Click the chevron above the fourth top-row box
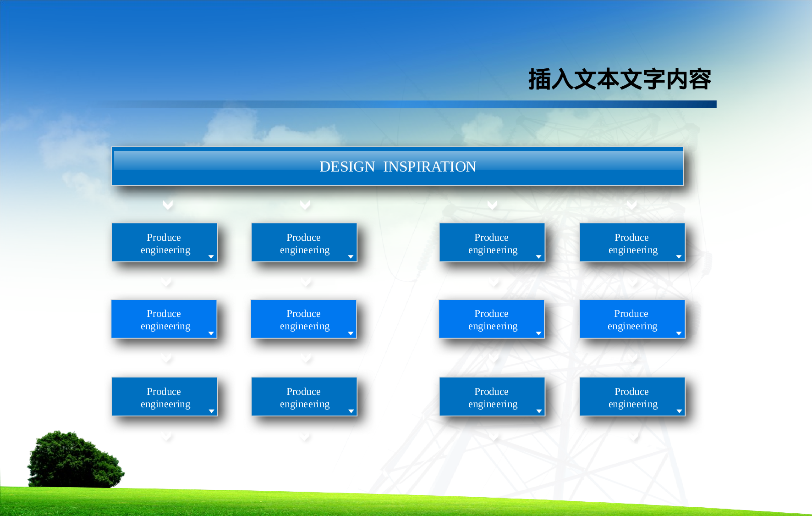The image size is (812, 516). pos(632,205)
